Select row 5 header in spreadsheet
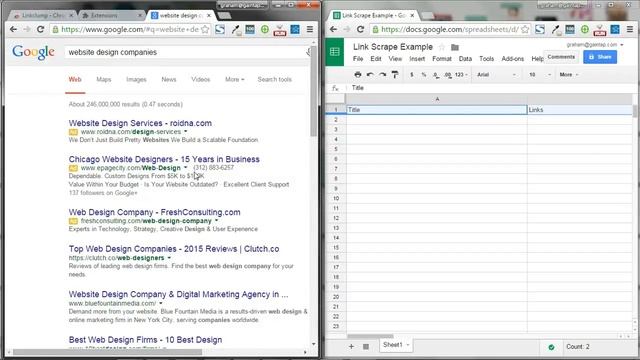The image size is (640, 360). pos(336,149)
